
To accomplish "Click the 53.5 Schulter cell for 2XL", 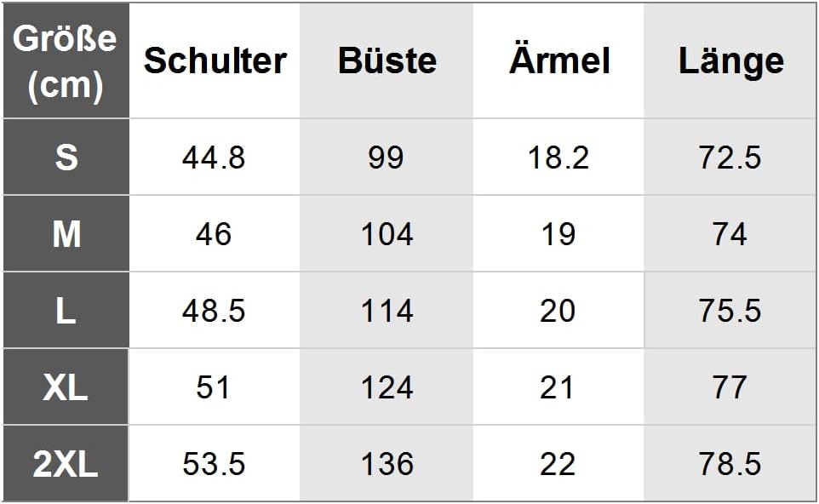I will (x=214, y=464).
